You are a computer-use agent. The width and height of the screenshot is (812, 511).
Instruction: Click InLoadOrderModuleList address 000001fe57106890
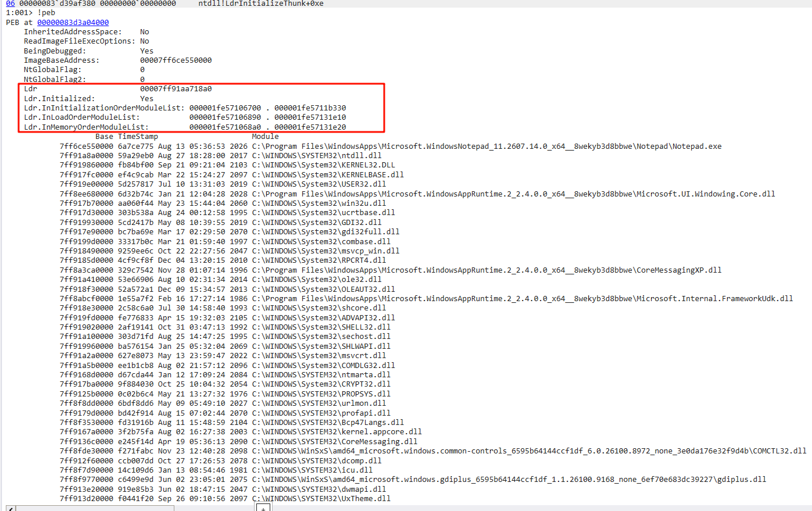tap(225, 117)
